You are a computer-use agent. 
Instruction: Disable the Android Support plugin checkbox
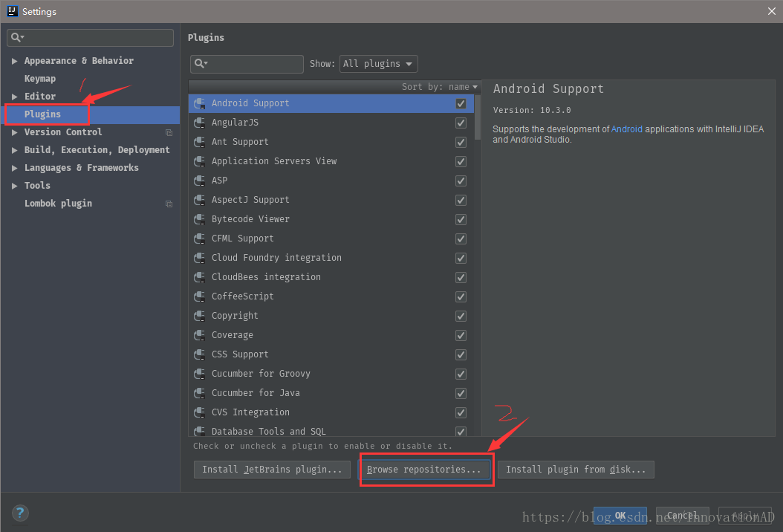(x=461, y=103)
